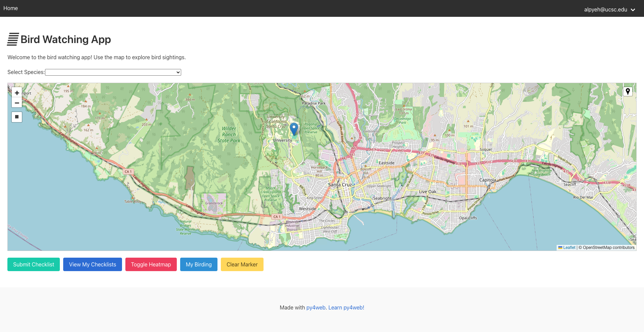644x332 pixels.
Task: Expand the alpyeh@ucsc.edu account menu
Action: (x=605, y=9)
